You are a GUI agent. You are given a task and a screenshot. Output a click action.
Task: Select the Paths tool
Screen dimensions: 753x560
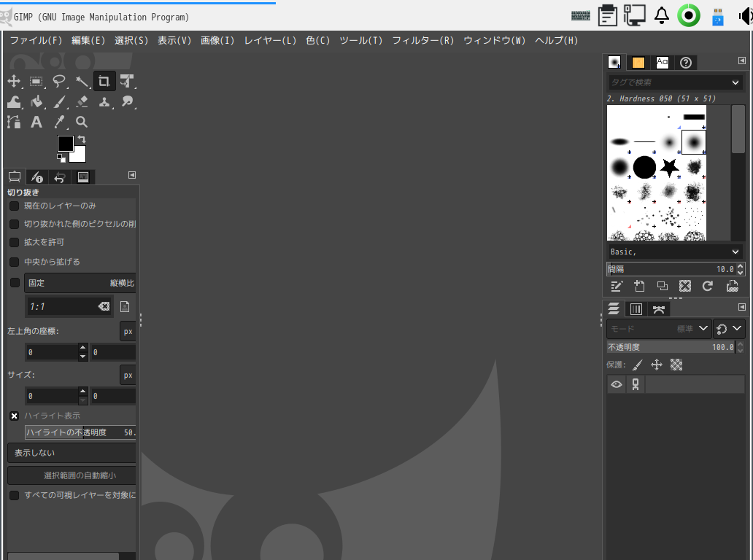pyautogui.click(x=14, y=122)
